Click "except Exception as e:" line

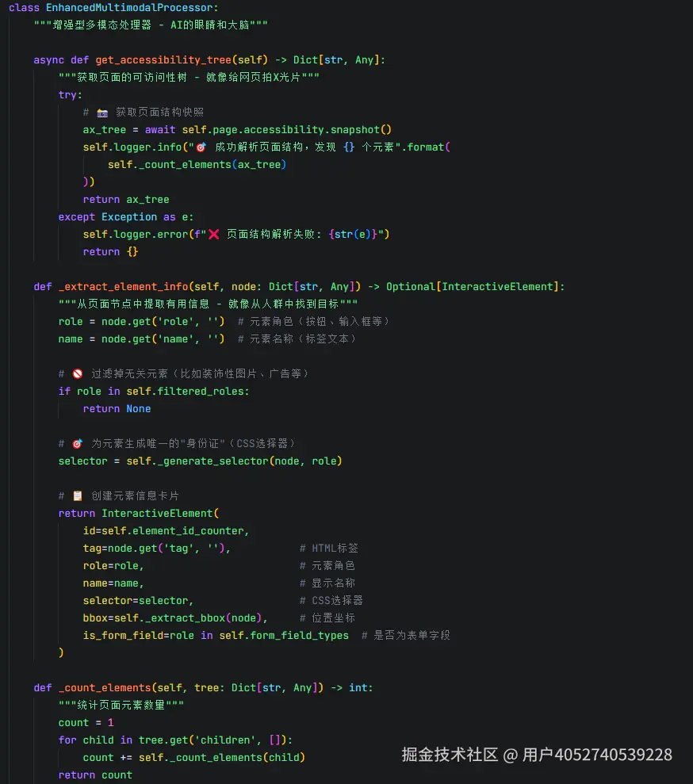click(126, 217)
